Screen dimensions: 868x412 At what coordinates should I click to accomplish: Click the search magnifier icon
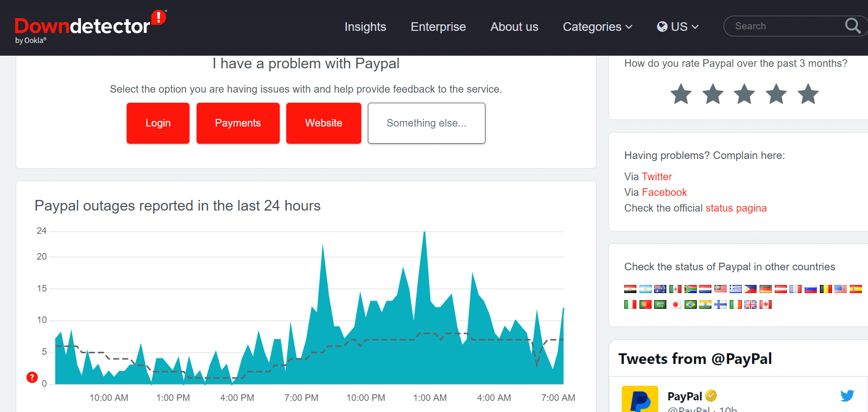pos(853,26)
